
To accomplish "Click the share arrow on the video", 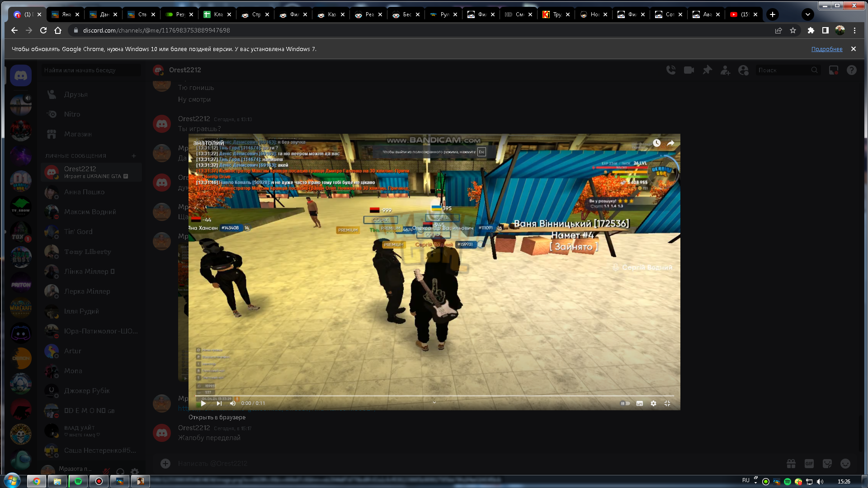I will click(671, 143).
